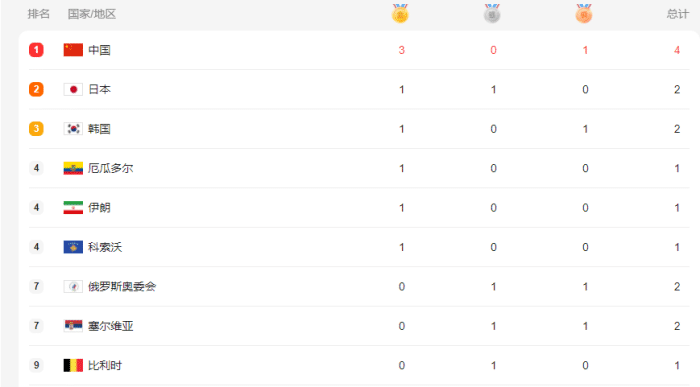This screenshot has height=387, width=700.
Task: Click the Japan flag icon
Action: coord(73,89)
